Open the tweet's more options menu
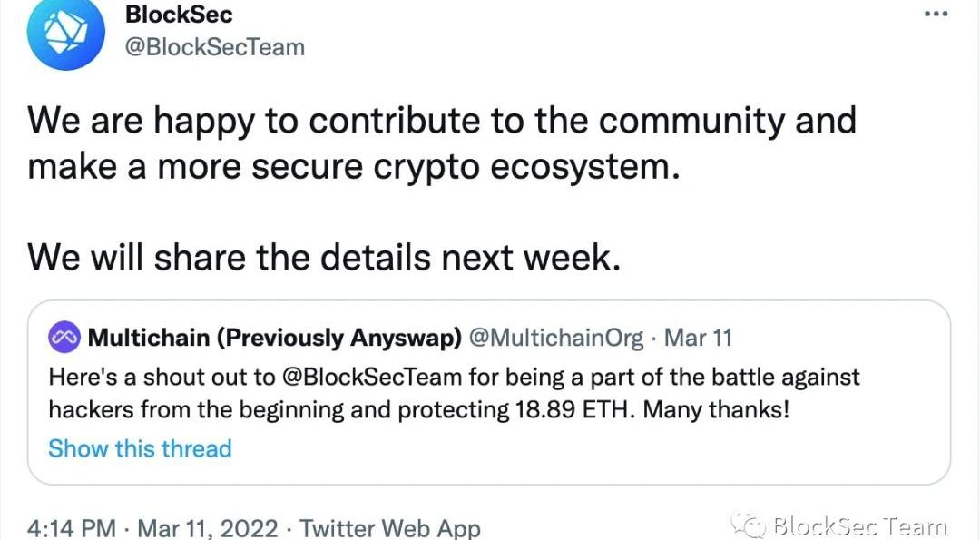 [935, 15]
